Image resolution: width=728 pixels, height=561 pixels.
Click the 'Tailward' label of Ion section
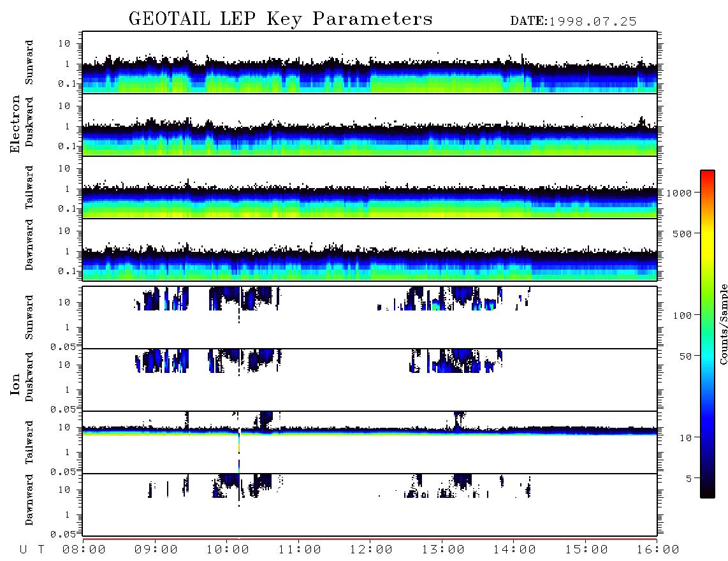29,442
